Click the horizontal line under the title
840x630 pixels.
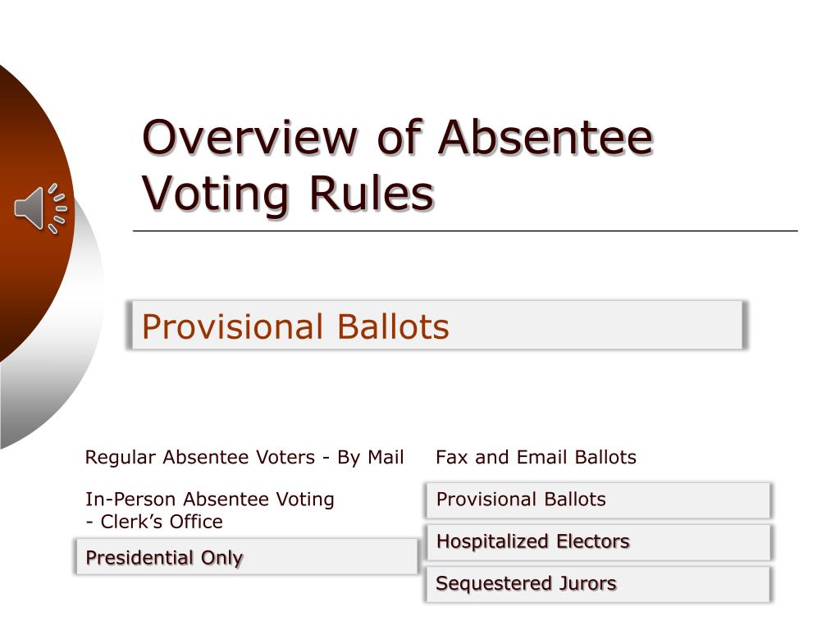[465, 231]
